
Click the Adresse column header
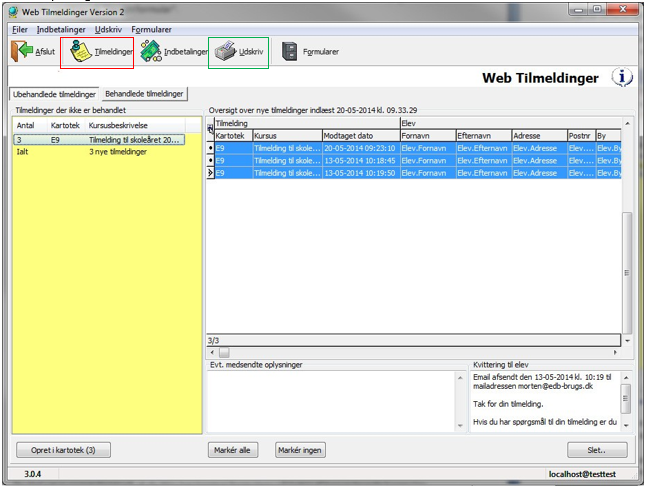point(539,136)
